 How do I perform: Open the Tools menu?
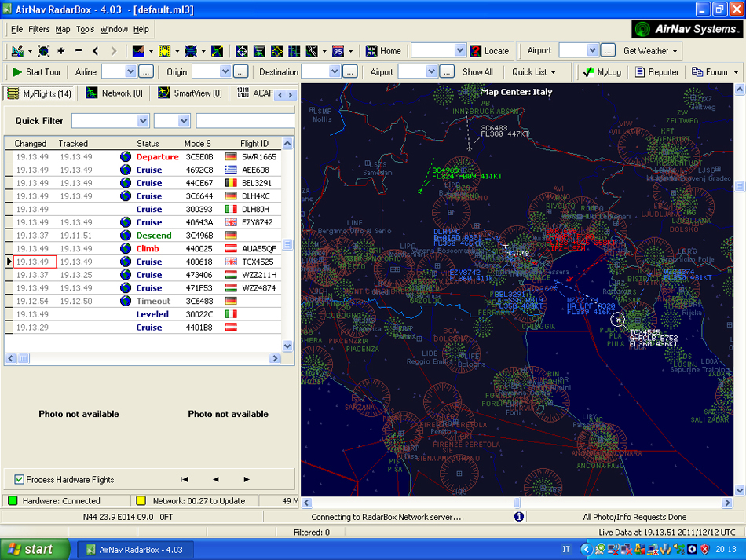coord(85,29)
